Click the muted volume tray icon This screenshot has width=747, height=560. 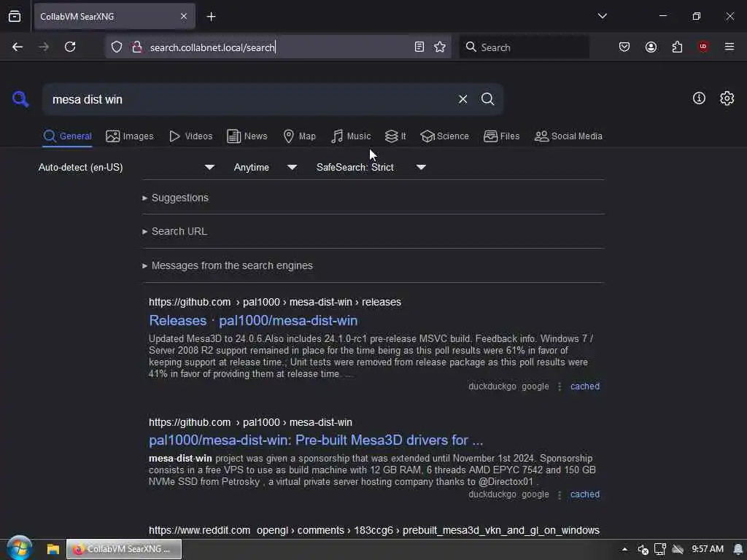pyautogui.click(x=643, y=550)
